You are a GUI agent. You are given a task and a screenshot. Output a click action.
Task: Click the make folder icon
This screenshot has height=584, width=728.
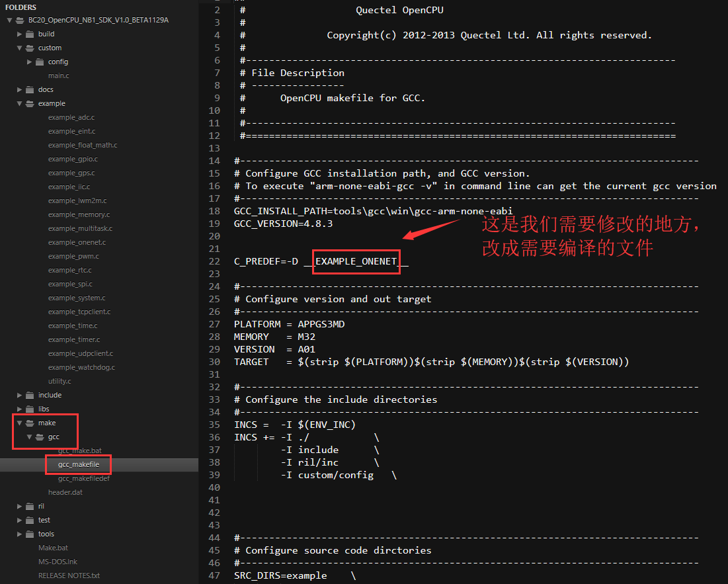30,423
